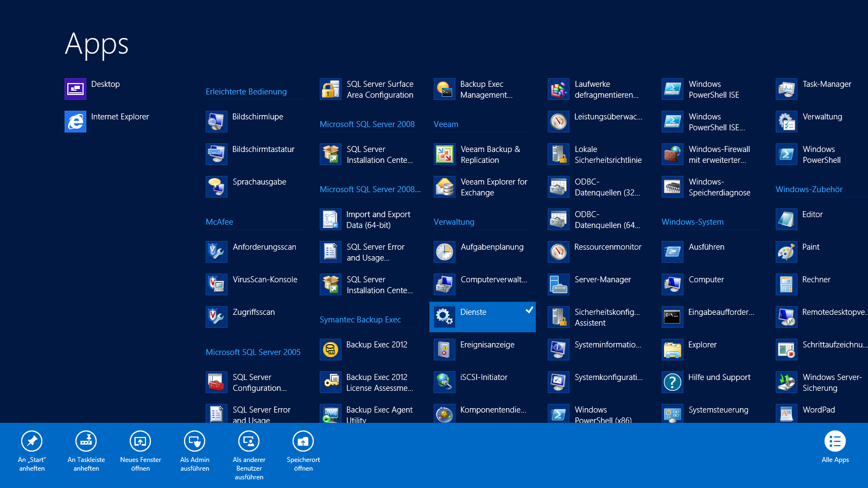Open Veeam Explorer for Exchange icon
Screen dimensions: 868x488
coord(445,187)
